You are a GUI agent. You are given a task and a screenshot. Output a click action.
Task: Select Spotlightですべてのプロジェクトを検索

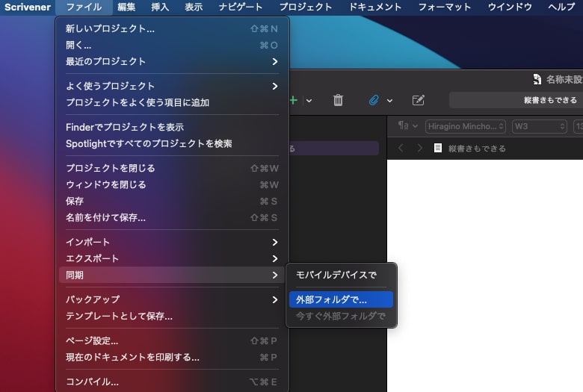[172, 143]
